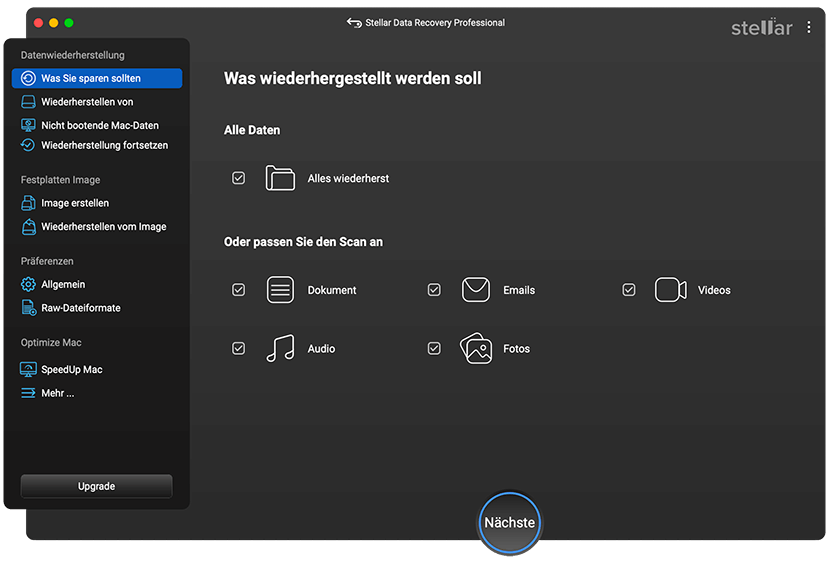Image resolution: width=831 pixels, height=568 pixels.
Task: Click the Emails envelope icon
Action: 476,290
